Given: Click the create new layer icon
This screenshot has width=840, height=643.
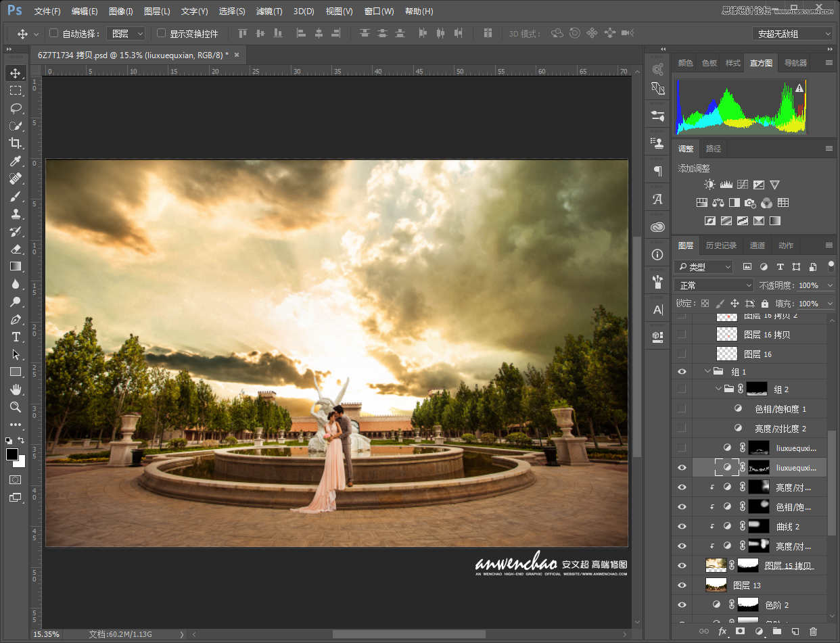Looking at the screenshot, I should (x=795, y=632).
